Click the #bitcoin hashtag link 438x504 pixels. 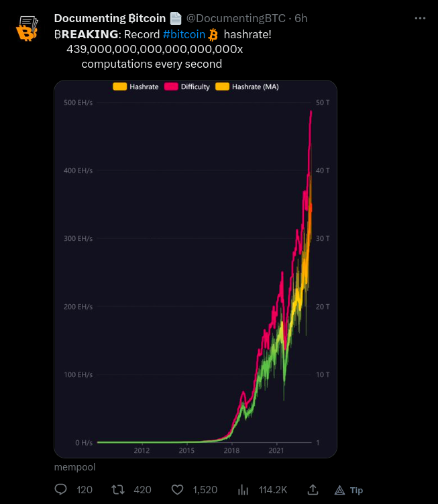(184, 34)
